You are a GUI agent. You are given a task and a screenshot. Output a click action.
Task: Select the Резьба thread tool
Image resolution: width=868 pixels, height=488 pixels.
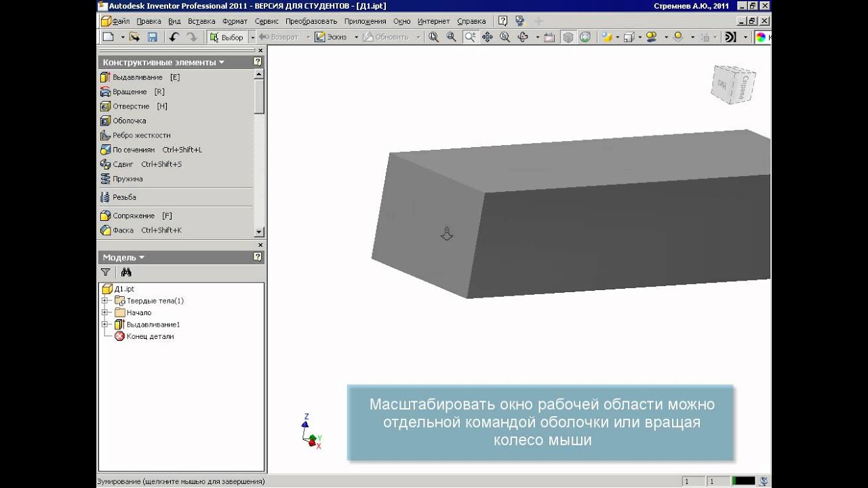coord(118,197)
